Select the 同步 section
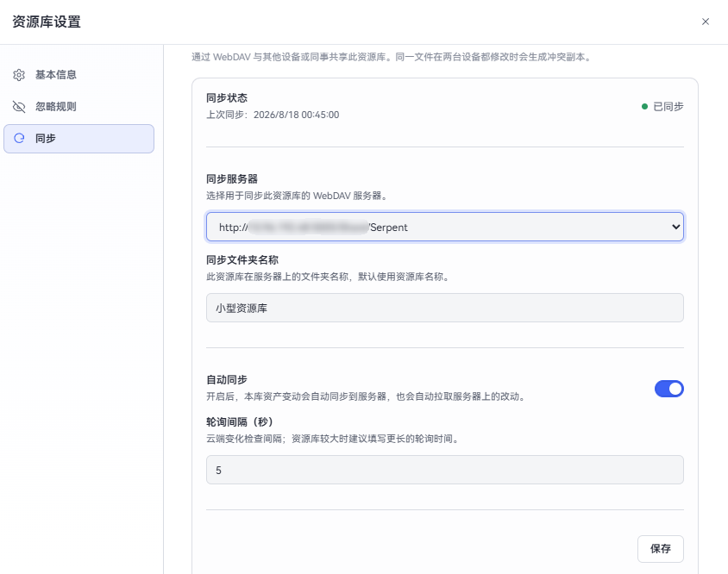This screenshot has width=728, height=574. point(79,138)
